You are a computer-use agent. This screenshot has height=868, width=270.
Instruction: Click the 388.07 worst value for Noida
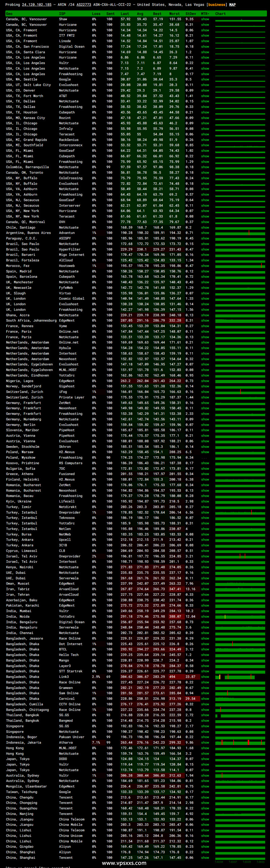(175, 617)
